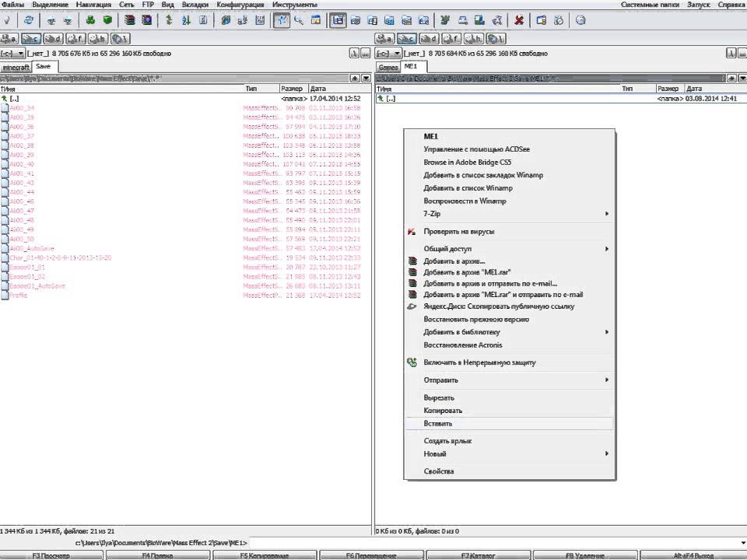The height and width of the screenshot is (560, 747).
Task: Click the stacked books archive icon
Action: click(x=130, y=20)
